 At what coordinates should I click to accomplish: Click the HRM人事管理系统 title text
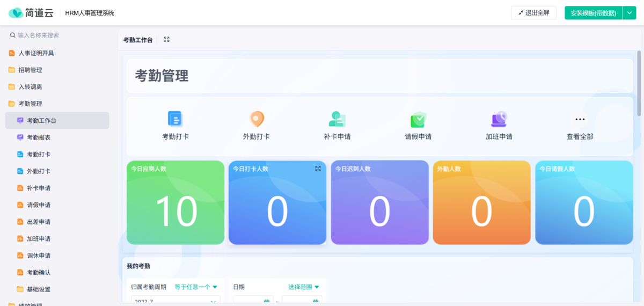90,13
